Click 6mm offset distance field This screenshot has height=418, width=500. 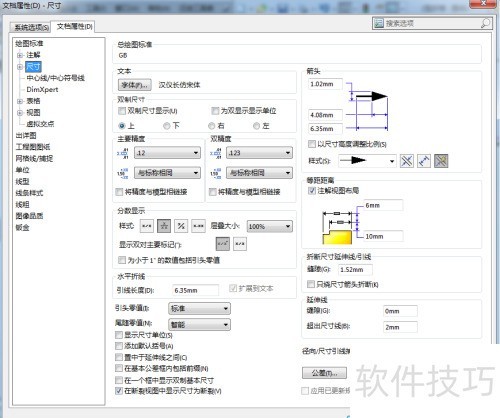pyautogui.click(x=383, y=205)
